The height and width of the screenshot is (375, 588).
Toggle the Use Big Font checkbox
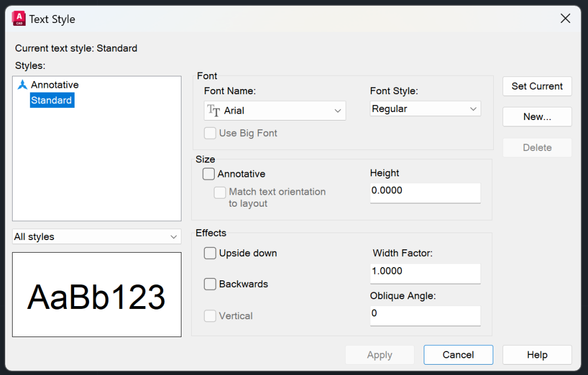coord(210,133)
